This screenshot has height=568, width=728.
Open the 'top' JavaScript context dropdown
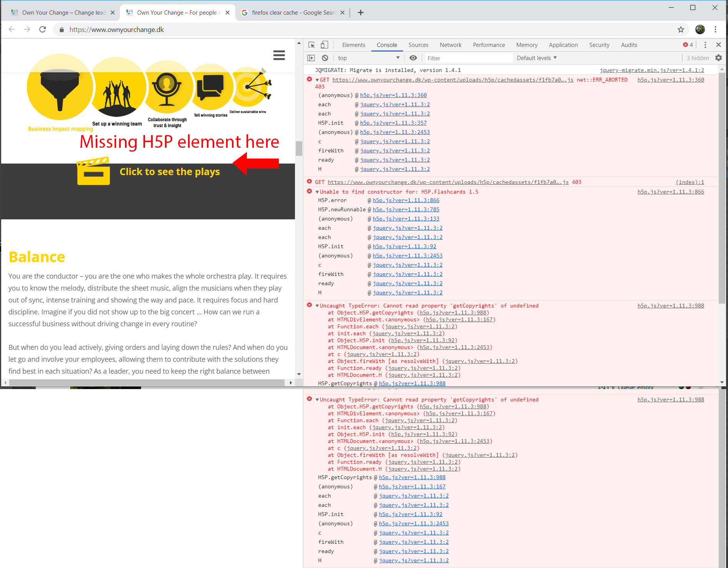(368, 58)
